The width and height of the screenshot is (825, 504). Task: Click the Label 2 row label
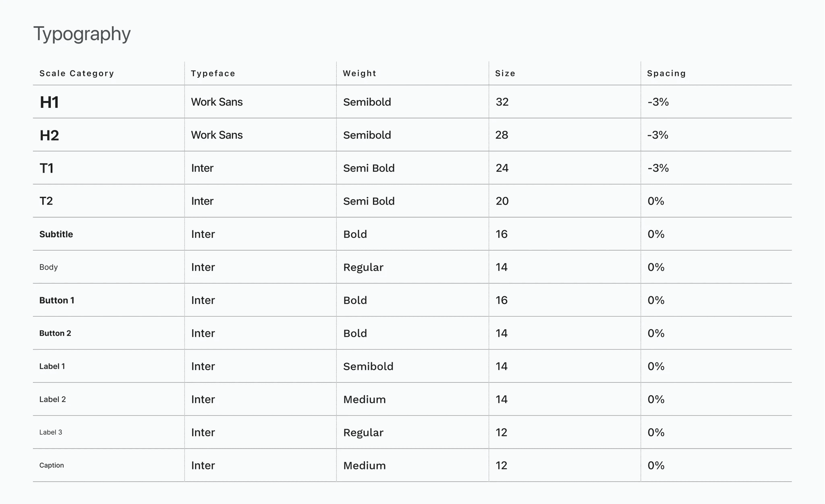[x=52, y=399]
